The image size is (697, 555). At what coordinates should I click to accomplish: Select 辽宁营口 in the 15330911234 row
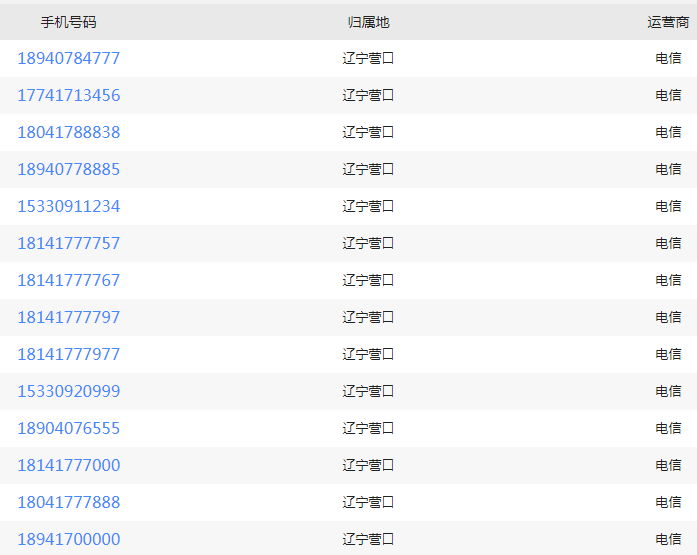(x=368, y=206)
